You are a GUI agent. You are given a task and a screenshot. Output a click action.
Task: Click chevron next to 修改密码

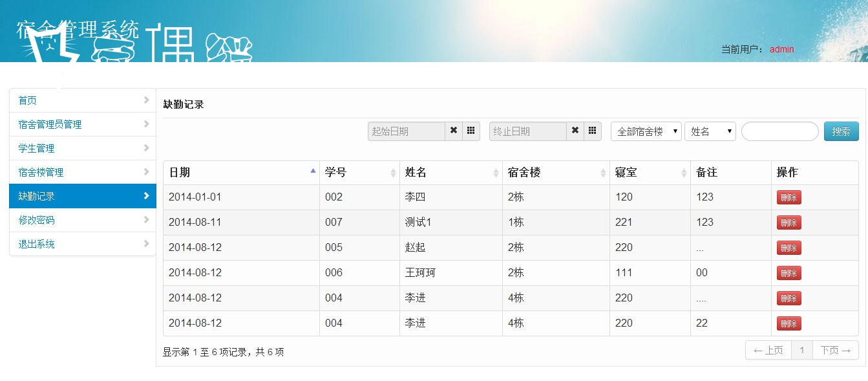[x=146, y=220]
